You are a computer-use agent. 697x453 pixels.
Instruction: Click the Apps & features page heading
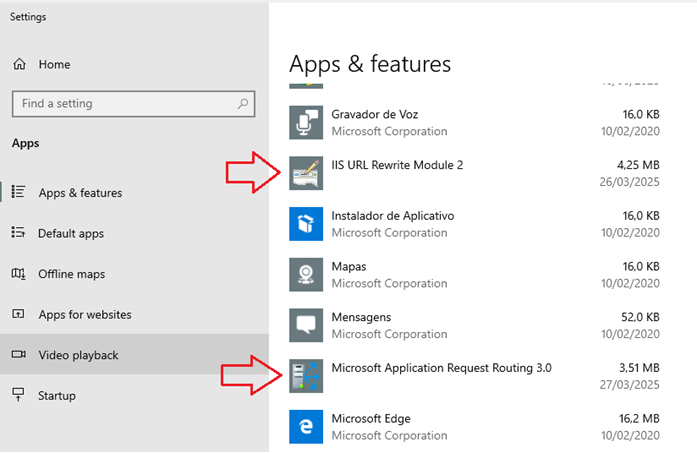pyautogui.click(x=370, y=64)
